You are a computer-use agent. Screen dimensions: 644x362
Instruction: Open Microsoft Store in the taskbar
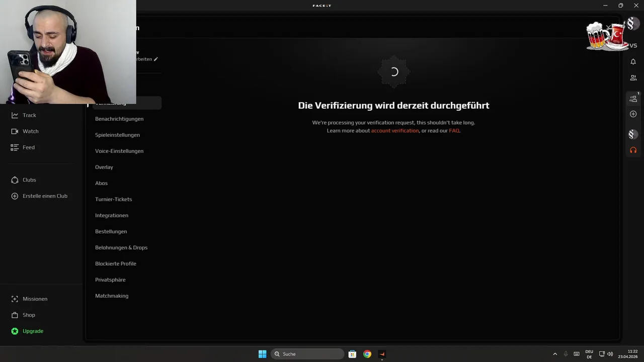pos(352,354)
